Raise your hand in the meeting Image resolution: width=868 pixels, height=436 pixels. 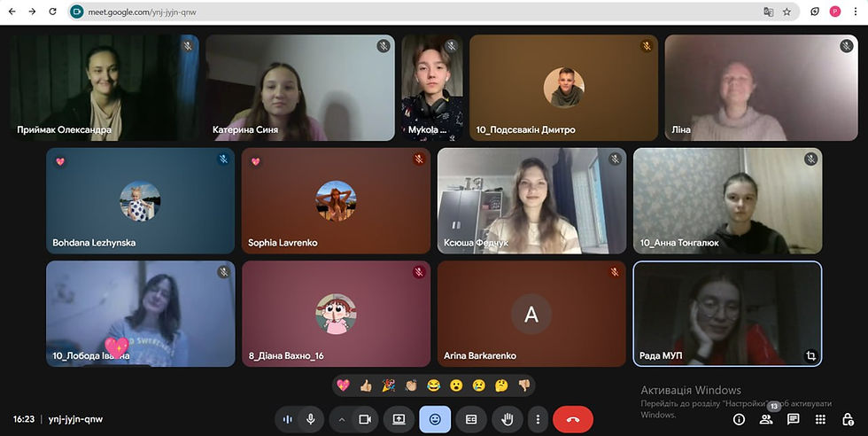pyautogui.click(x=507, y=419)
